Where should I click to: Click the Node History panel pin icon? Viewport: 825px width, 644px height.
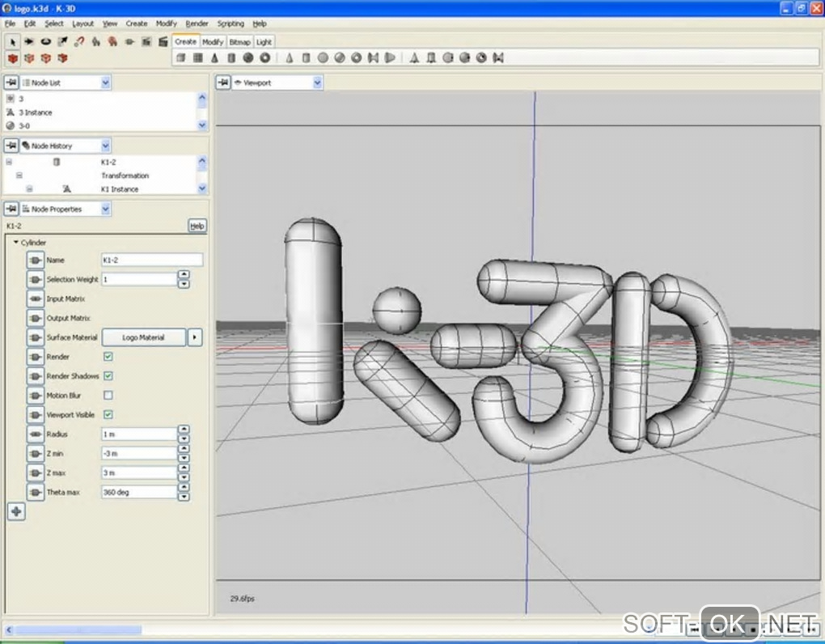point(11,146)
